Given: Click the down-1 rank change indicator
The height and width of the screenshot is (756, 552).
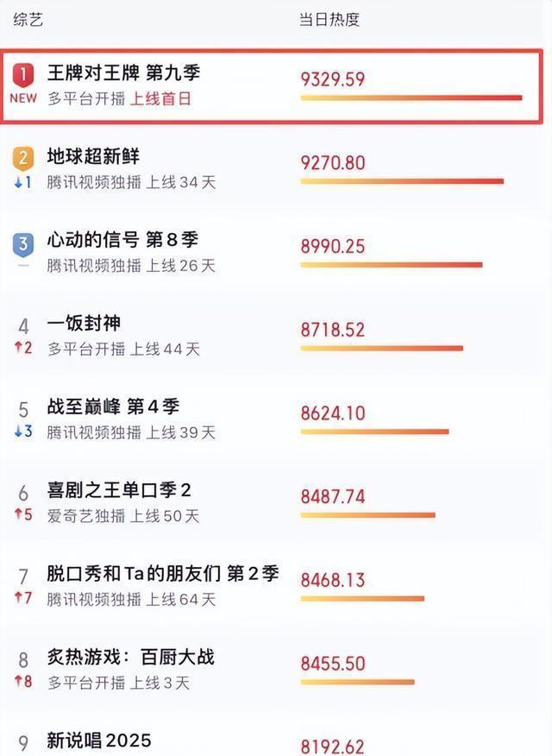Looking at the screenshot, I should pyautogui.click(x=23, y=182).
